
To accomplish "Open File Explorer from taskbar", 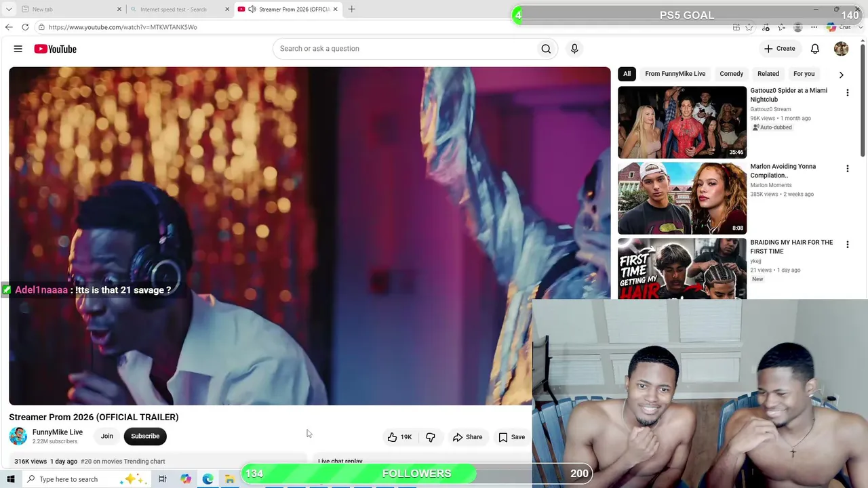I will click(x=230, y=479).
